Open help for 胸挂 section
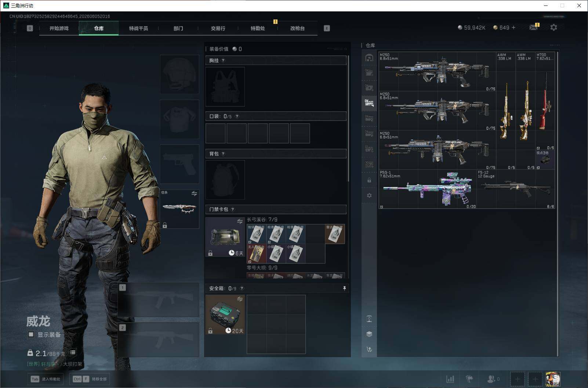Viewport: 588px width, 388px height. [x=223, y=61]
